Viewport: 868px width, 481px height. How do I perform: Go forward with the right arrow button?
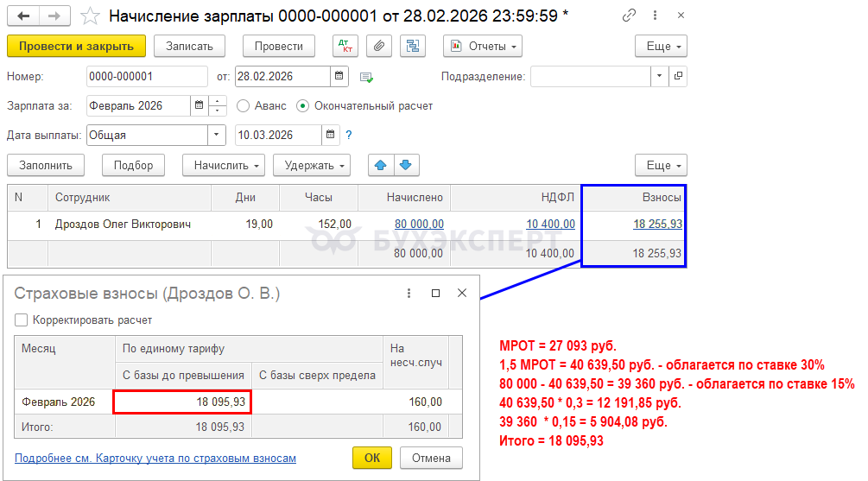click(54, 16)
